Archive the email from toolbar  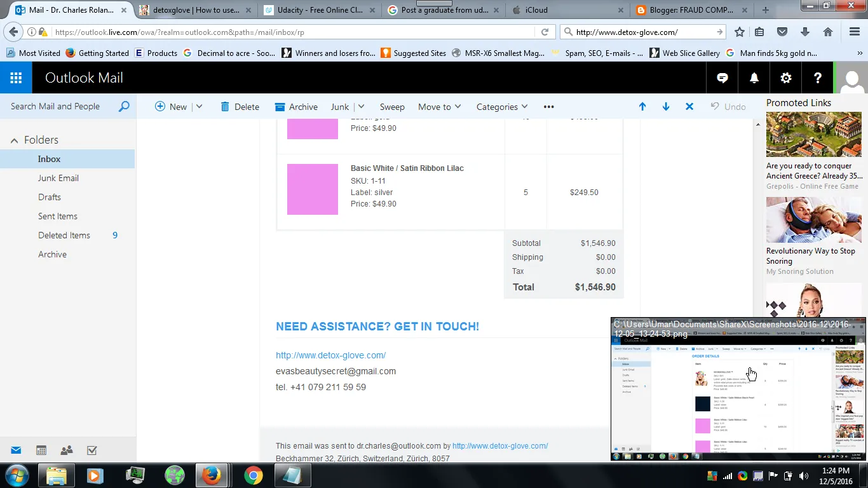[296, 107]
